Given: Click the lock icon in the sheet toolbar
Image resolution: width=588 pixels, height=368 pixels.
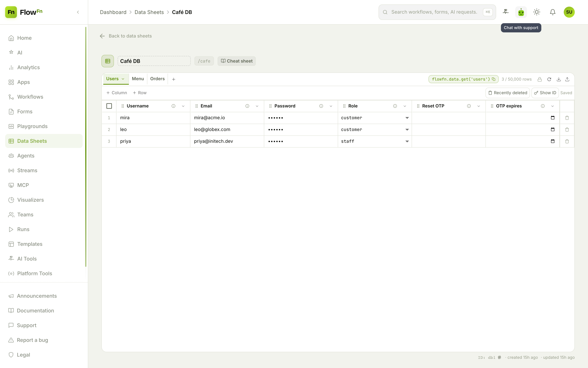Looking at the screenshot, I should click(x=540, y=79).
